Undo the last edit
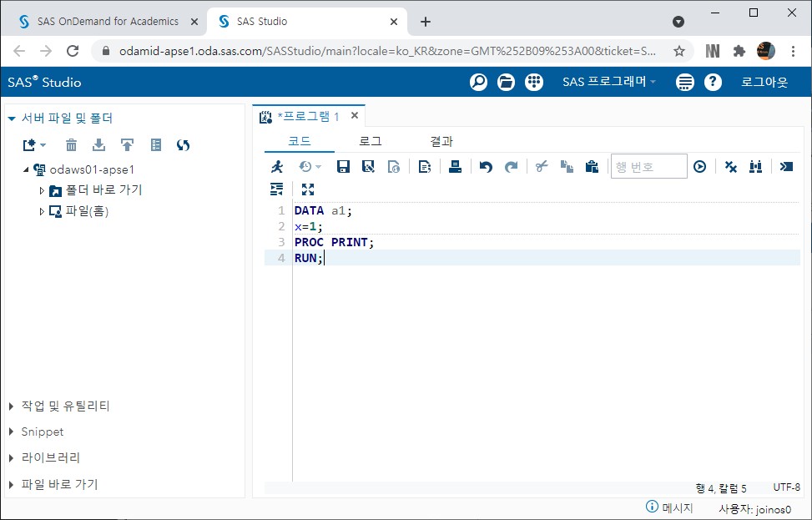Image resolution: width=812 pixels, height=520 pixels. [486, 166]
